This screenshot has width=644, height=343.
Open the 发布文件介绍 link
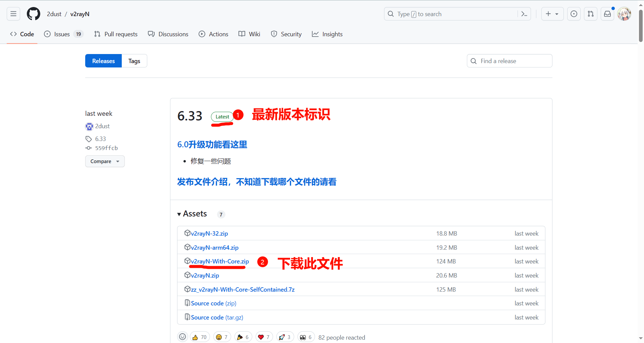[x=257, y=182]
